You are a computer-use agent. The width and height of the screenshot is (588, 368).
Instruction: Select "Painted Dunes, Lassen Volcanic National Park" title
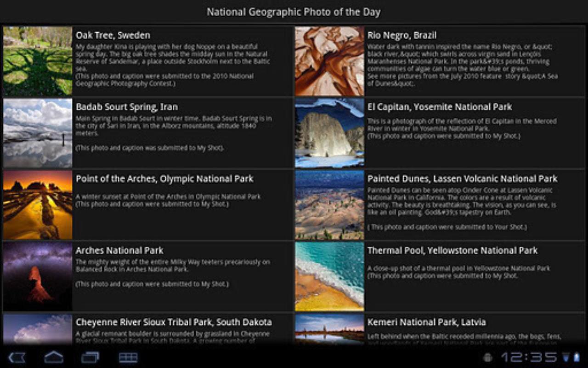(x=463, y=178)
